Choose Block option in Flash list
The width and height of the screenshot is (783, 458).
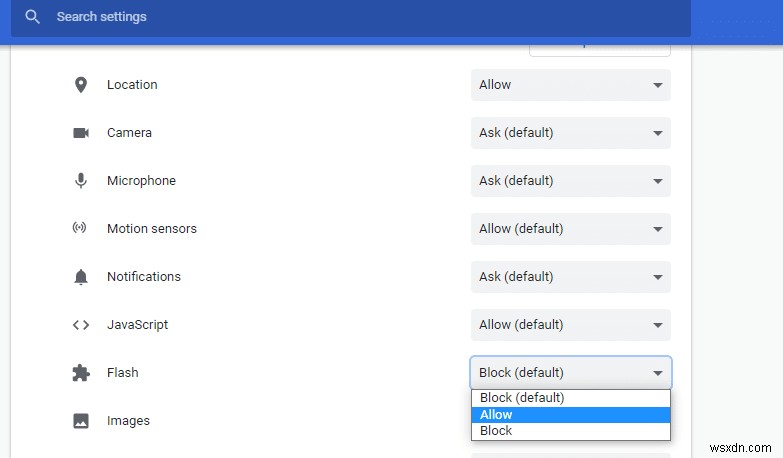570,431
